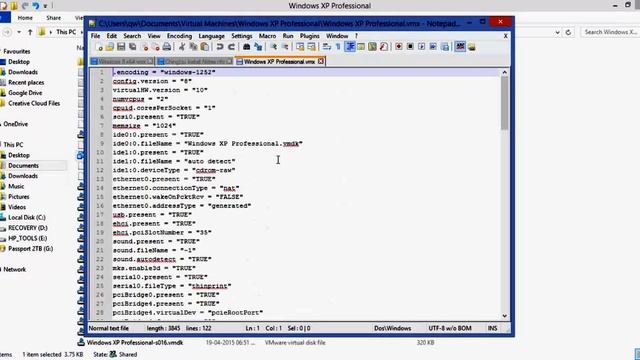Click the Print toolbar icon
This screenshot has width=640, height=360.
[x=167, y=47]
